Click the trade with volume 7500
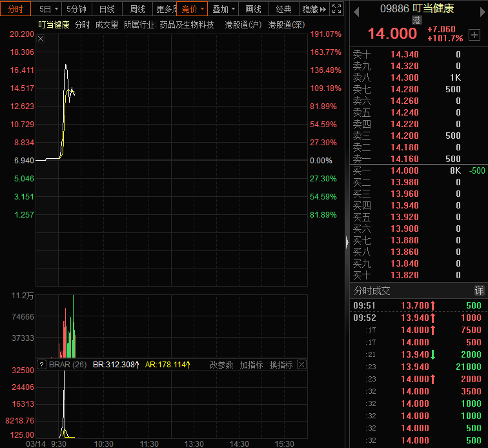The height and width of the screenshot is (448, 488). (418, 330)
